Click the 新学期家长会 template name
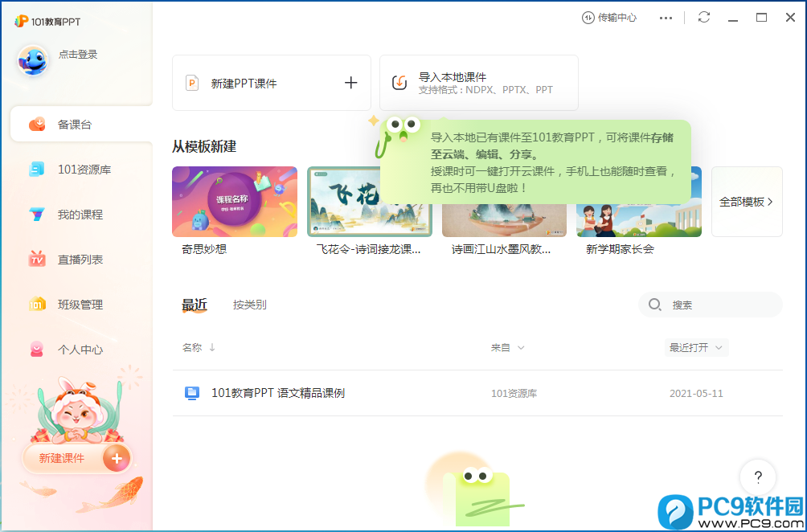 pos(621,249)
